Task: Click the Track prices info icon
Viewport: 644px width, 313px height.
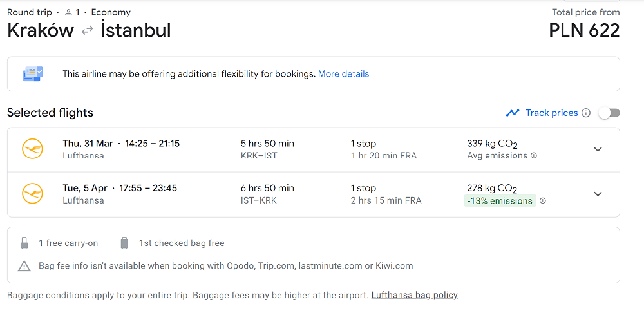Action: coord(586,113)
